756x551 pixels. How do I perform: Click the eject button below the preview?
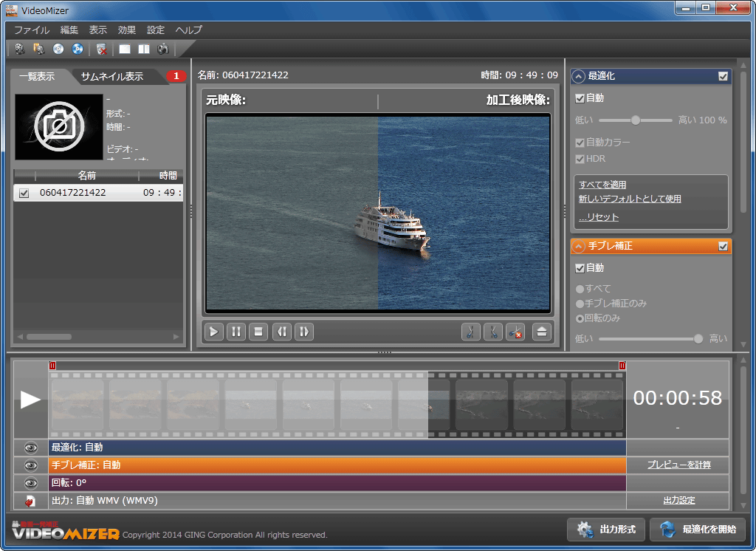[542, 332]
